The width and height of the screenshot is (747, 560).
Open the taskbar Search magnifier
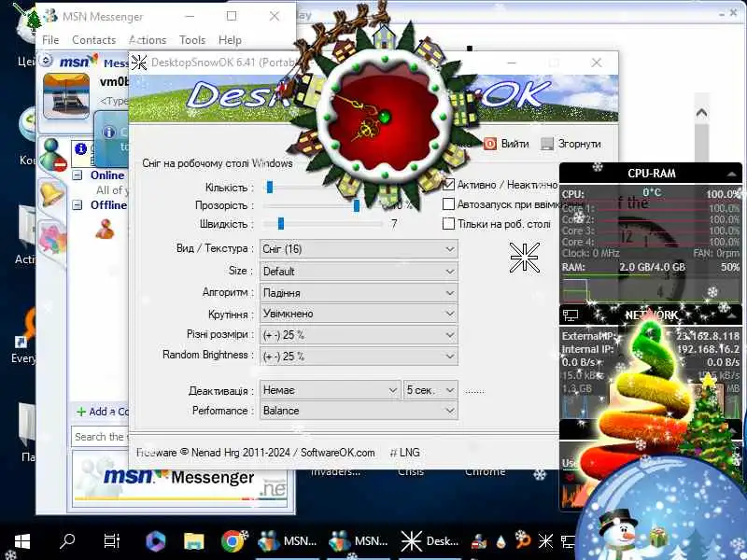pos(67,541)
